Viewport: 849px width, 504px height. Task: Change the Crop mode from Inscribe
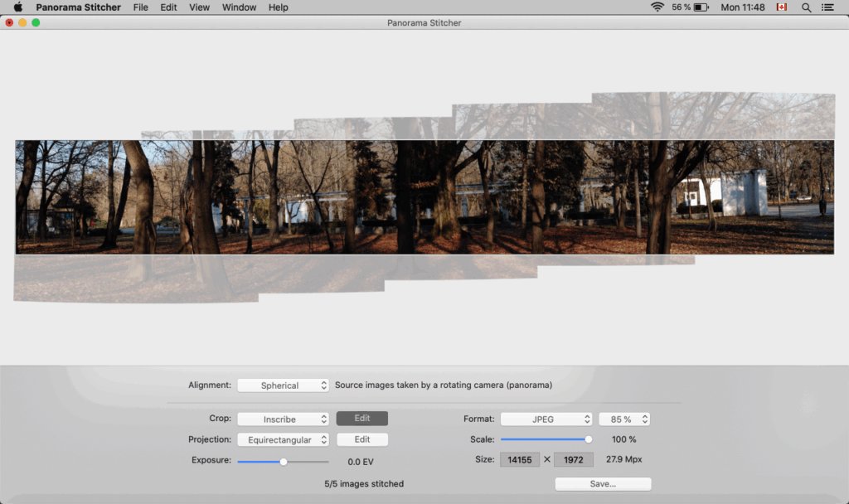(x=283, y=419)
